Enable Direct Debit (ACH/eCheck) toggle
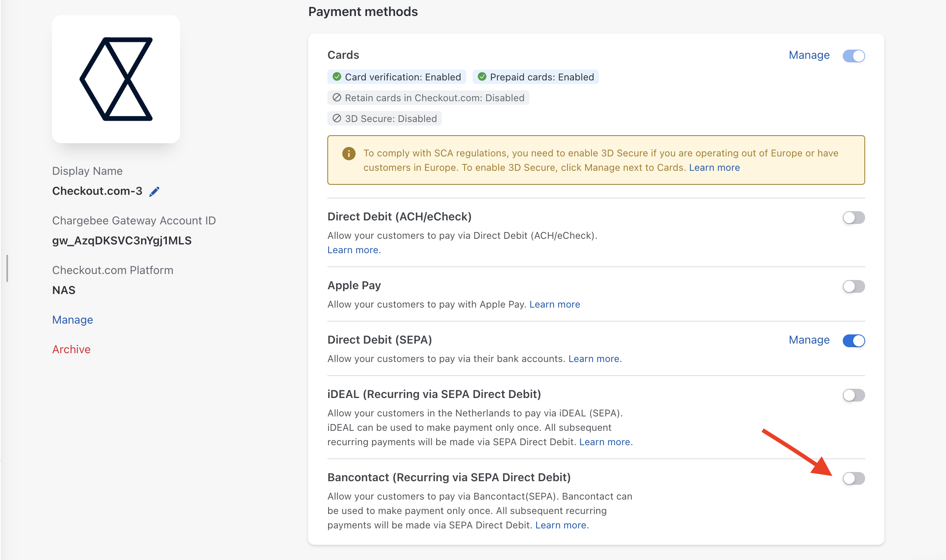This screenshot has width=946, height=560. click(x=854, y=218)
